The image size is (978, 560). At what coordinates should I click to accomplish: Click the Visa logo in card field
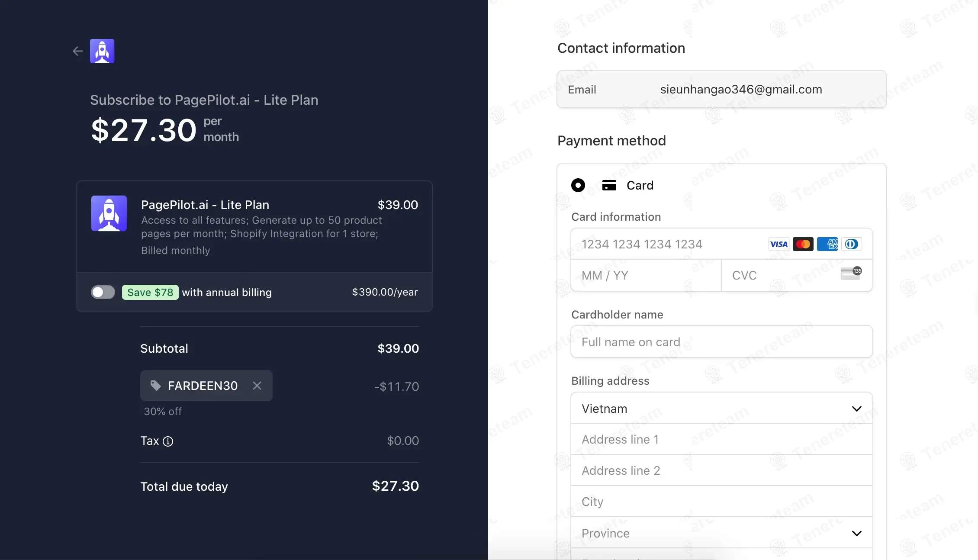[x=779, y=244]
